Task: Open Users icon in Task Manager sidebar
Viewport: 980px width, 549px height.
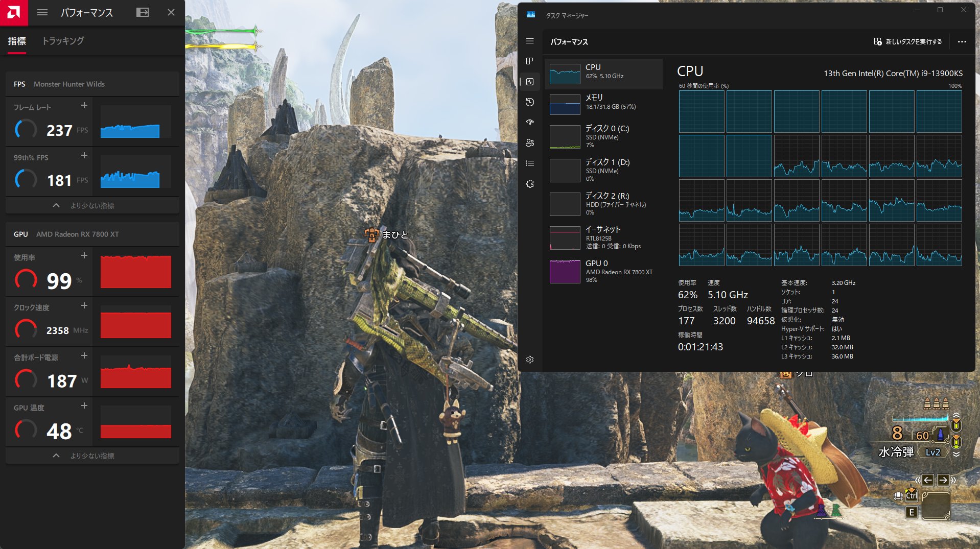Action: pos(530,143)
